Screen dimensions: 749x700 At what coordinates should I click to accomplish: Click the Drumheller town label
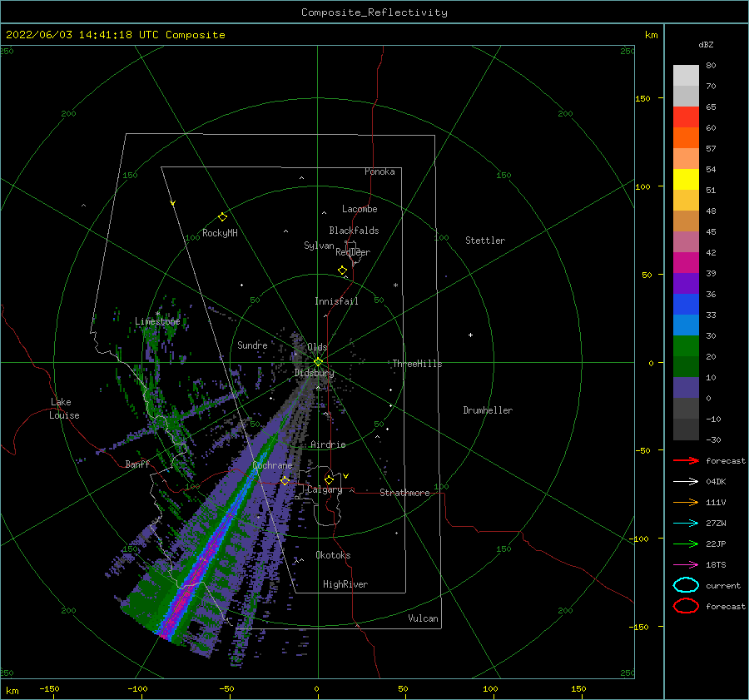pyautogui.click(x=488, y=410)
